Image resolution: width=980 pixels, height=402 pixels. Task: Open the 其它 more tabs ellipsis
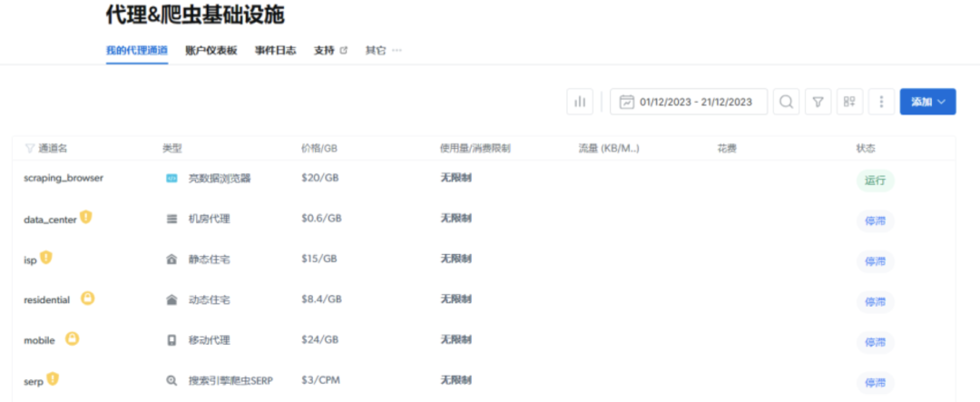tap(397, 50)
